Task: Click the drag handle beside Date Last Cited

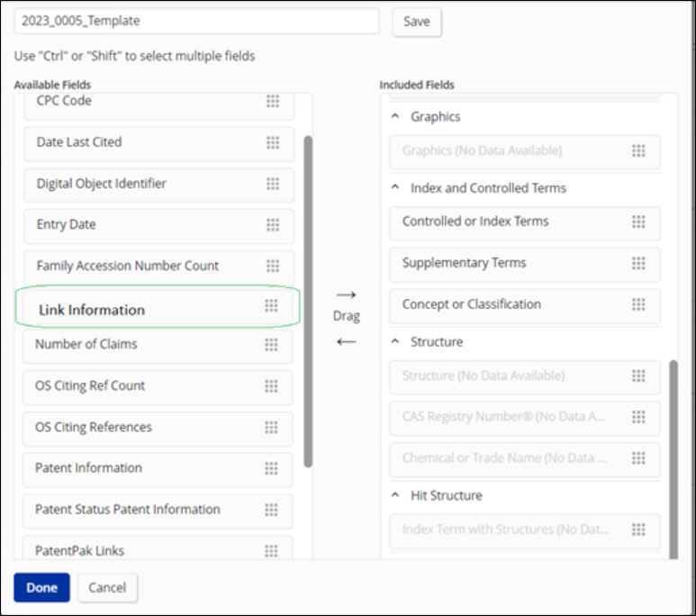Action: click(272, 142)
